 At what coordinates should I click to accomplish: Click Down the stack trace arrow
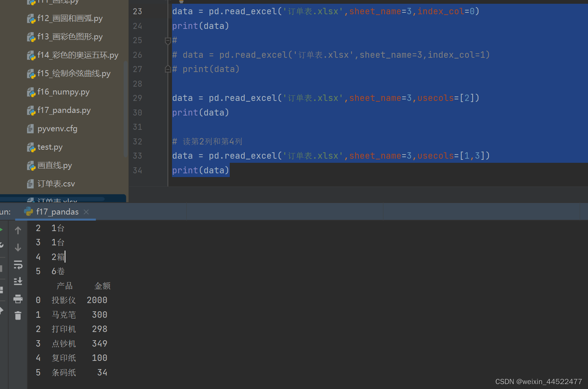click(18, 248)
